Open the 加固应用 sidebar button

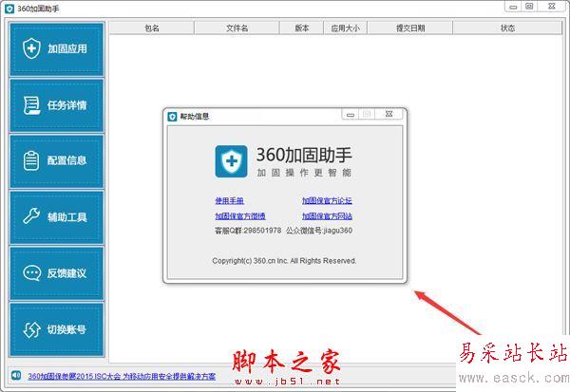pyautogui.click(x=57, y=49)
